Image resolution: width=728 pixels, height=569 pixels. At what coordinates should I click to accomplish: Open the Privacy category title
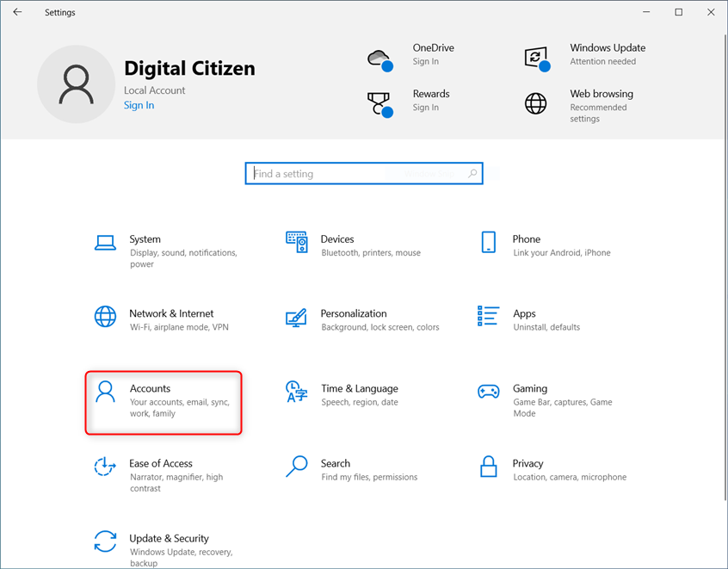(x=527, y=464)
